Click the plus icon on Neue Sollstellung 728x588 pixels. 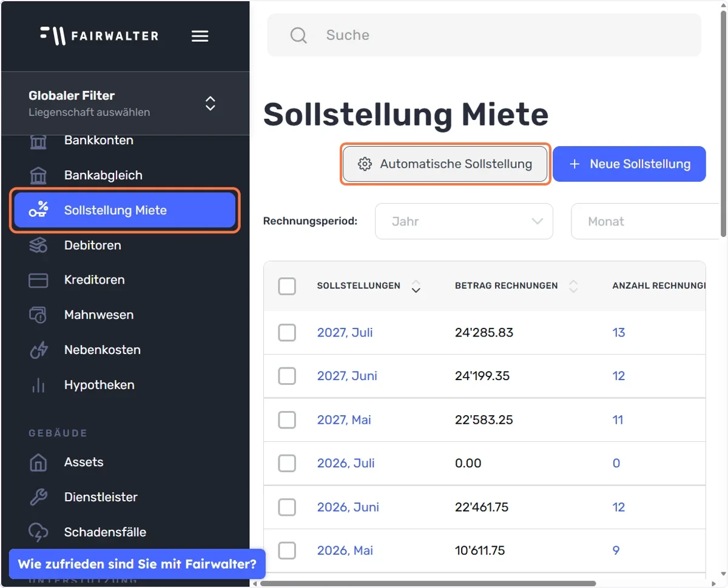575,164
